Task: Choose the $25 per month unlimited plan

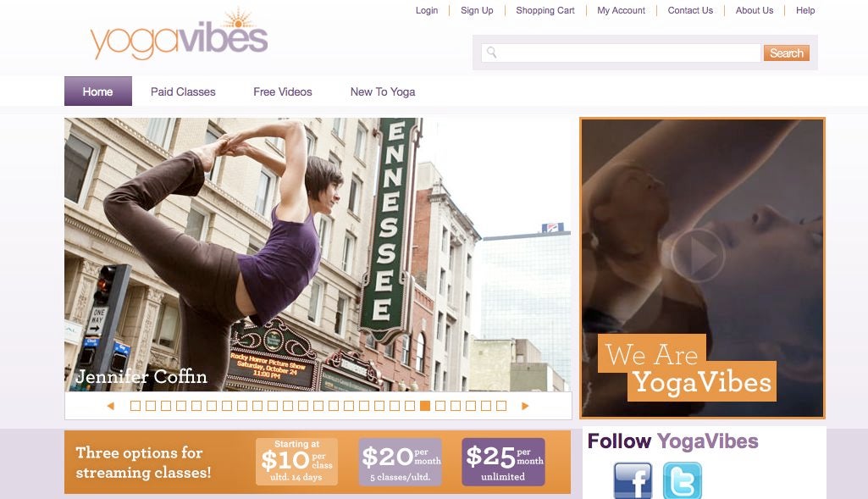Action: point(503,462)
